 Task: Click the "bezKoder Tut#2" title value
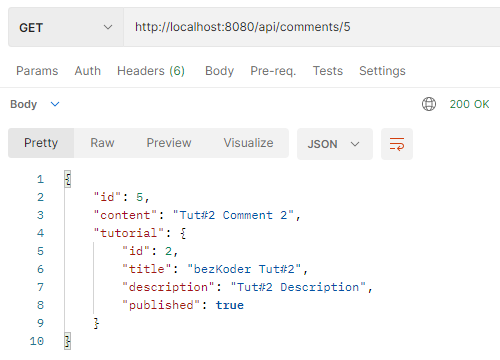(244, 269)
